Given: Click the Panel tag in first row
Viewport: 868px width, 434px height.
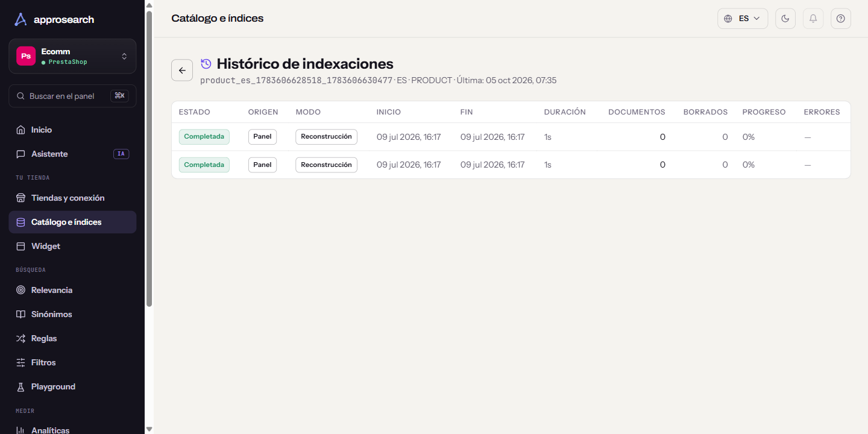Looking at the screenshot, I should tap(262, 137).
